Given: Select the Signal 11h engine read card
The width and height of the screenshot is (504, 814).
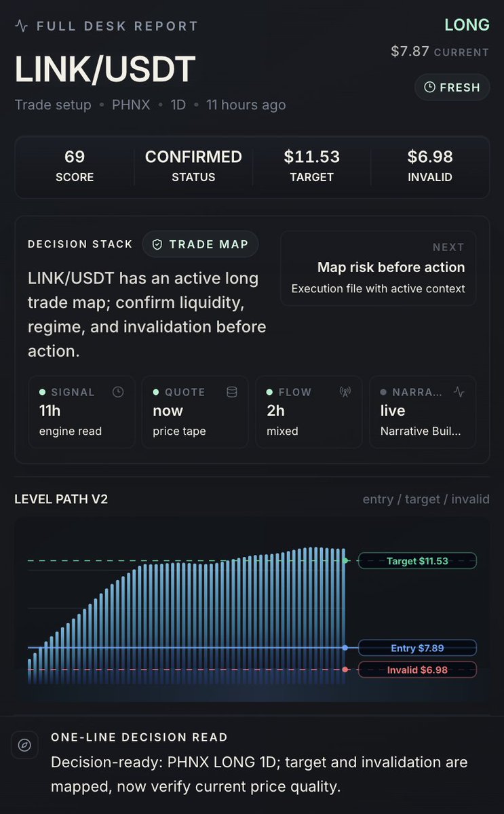Looking at the screenshot, I should point(81,412).
